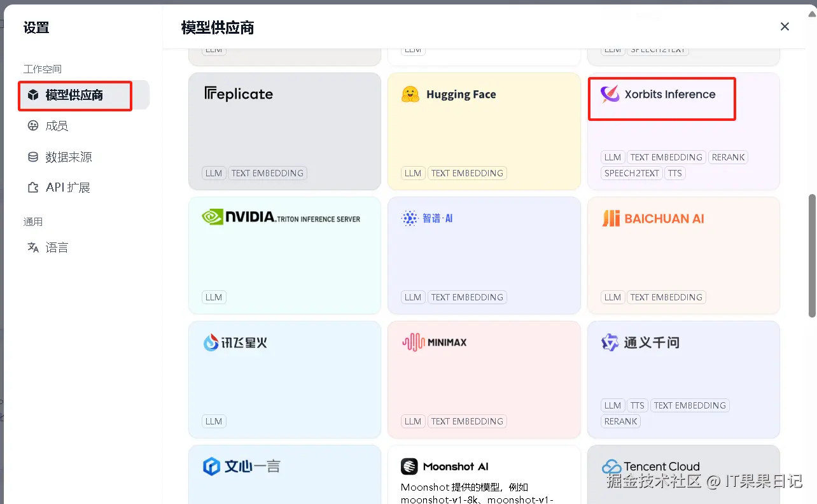The image size is (817, 504).
Task: Click the cube icon beside 模型供应商
Action: click(33, 95)
